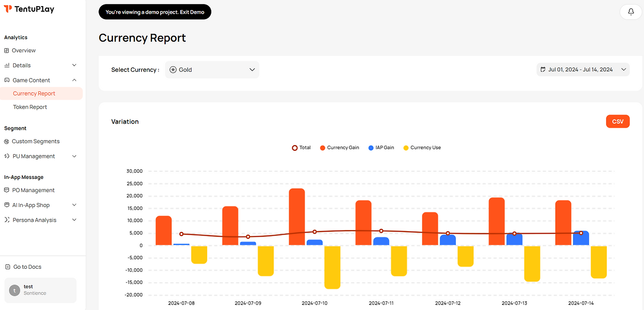The width and height of the screenshot is (644, 310).
Task: Toggle the Currency Gain legend entry
Action: click(340, 148)
